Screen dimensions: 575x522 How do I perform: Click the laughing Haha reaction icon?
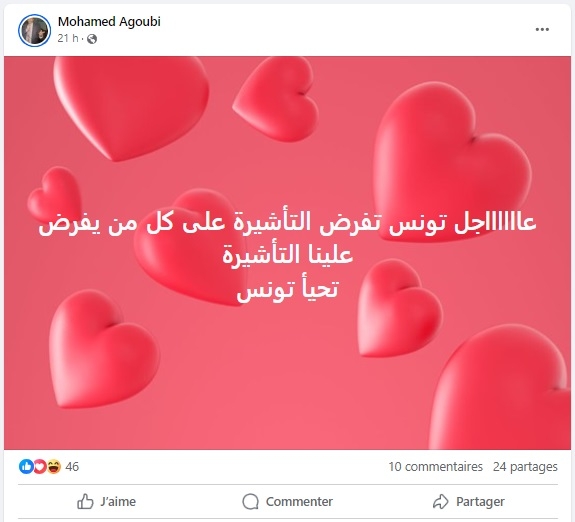coord(54,467)
